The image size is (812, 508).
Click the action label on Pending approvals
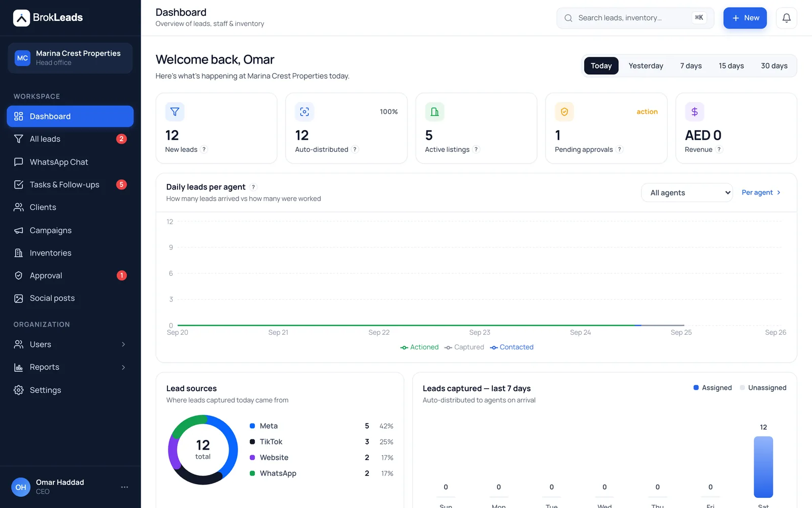pos(647,112)
